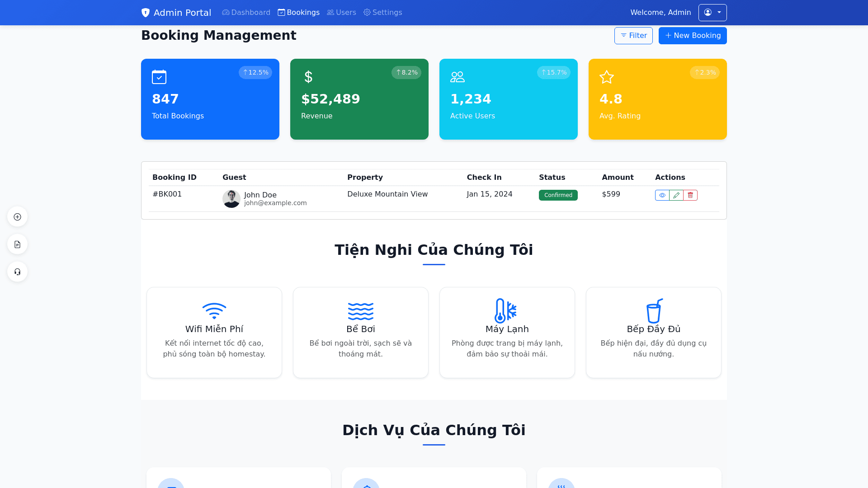The height and width of the screenshot is (488, 868).
Task: Click the eye view icon for booking BK001
Action: tap(662, 195)
